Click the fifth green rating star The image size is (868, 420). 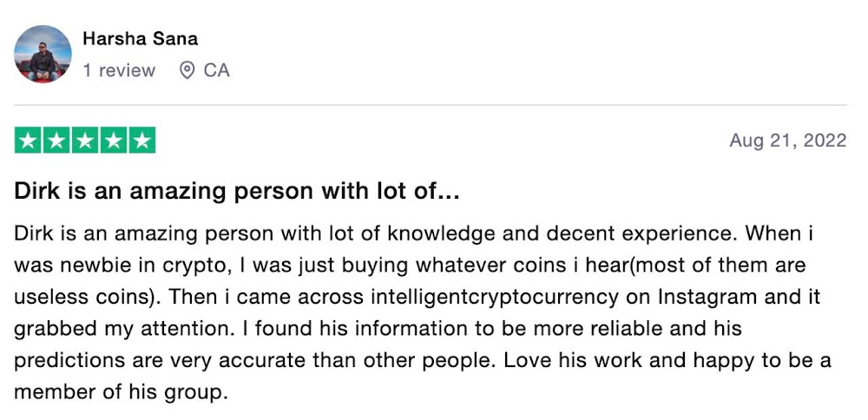[x=141, y=141]
